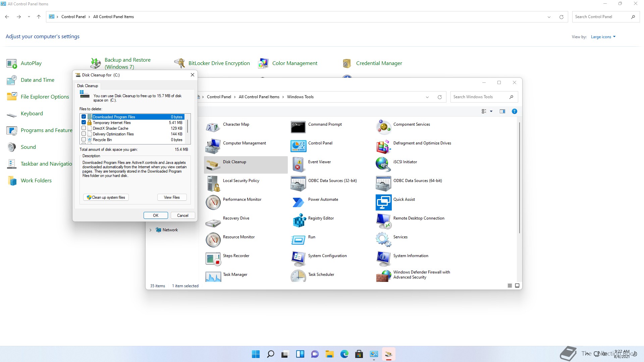Image resolution: width=644 pixels, height=362 pixels.
Task: Uncheck Temporary Internet Files checkbox
Action: 84,122
